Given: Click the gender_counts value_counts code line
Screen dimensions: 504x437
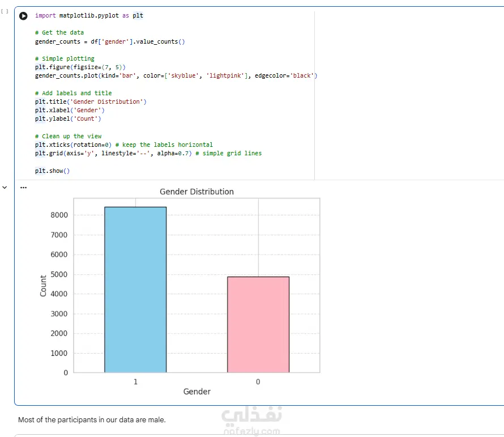Looking at the screenshot, I should [110, 41].
